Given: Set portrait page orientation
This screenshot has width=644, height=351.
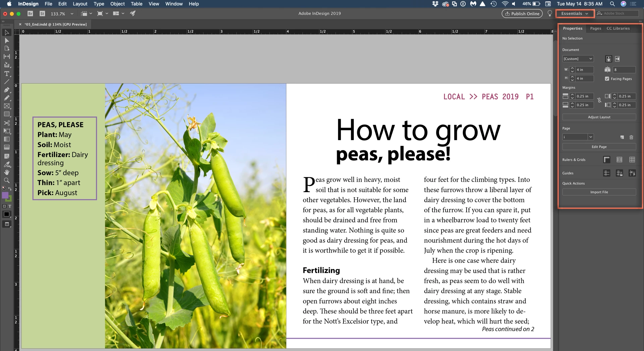Looking at the screenshot, I should pos(608,59).
